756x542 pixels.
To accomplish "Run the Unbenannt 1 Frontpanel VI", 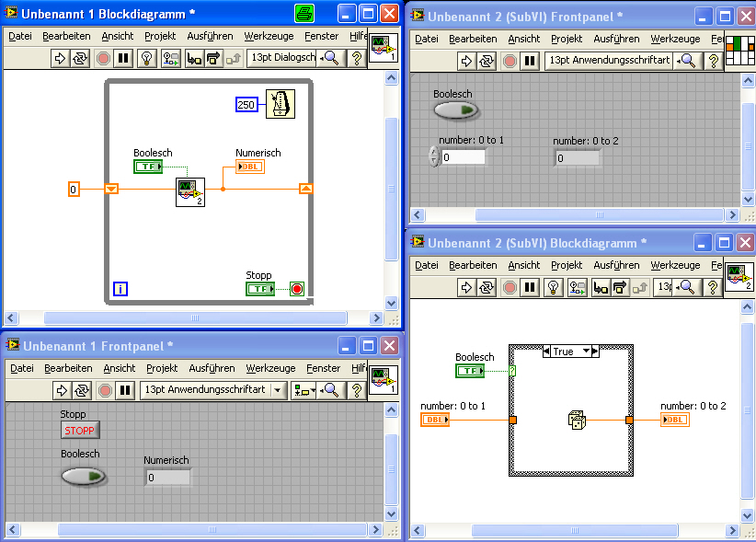I will click(62, 390).
